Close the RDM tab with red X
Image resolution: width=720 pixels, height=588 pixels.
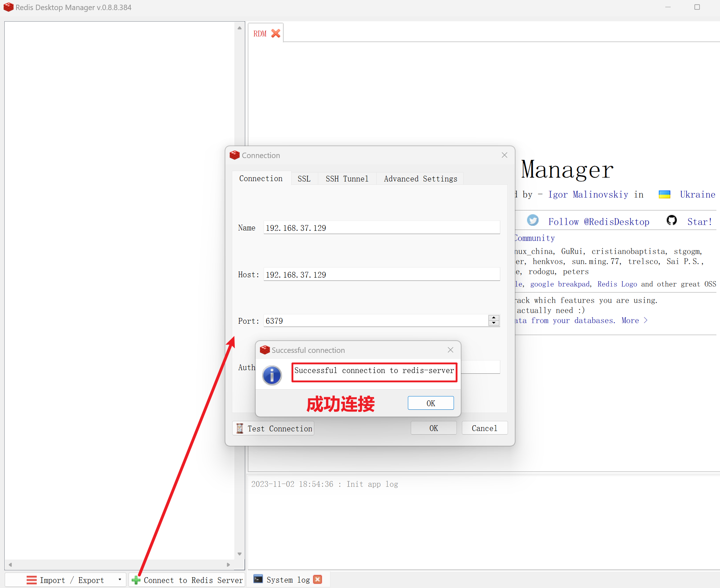pos(276,33)
